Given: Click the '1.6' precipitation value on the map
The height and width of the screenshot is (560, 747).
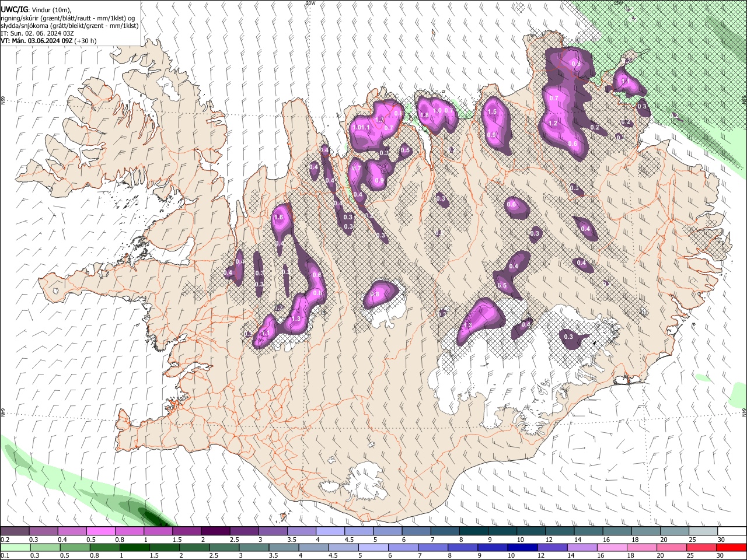Looking at the screenshot, I should point(278,218).
